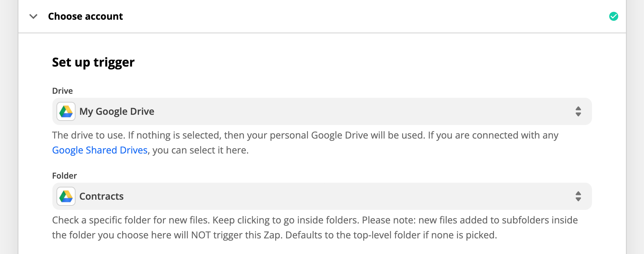Click the "you can select it here" text

[x=200, y=150]
